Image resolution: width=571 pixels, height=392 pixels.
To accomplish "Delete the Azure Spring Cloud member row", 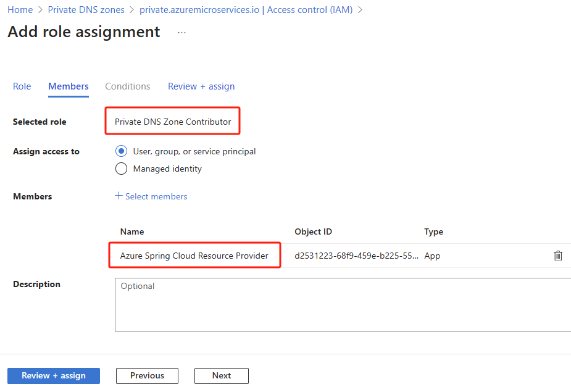I will 558,255.
